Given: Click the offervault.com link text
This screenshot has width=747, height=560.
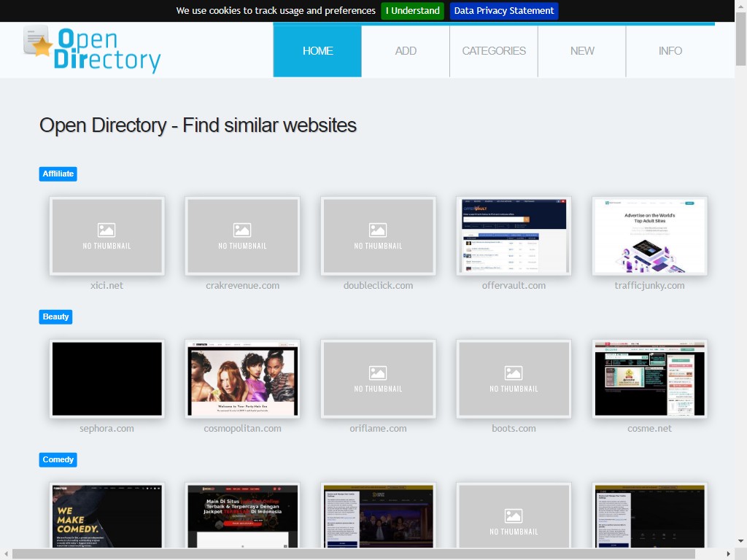Looking at the screenshot, I should [514, 285].
